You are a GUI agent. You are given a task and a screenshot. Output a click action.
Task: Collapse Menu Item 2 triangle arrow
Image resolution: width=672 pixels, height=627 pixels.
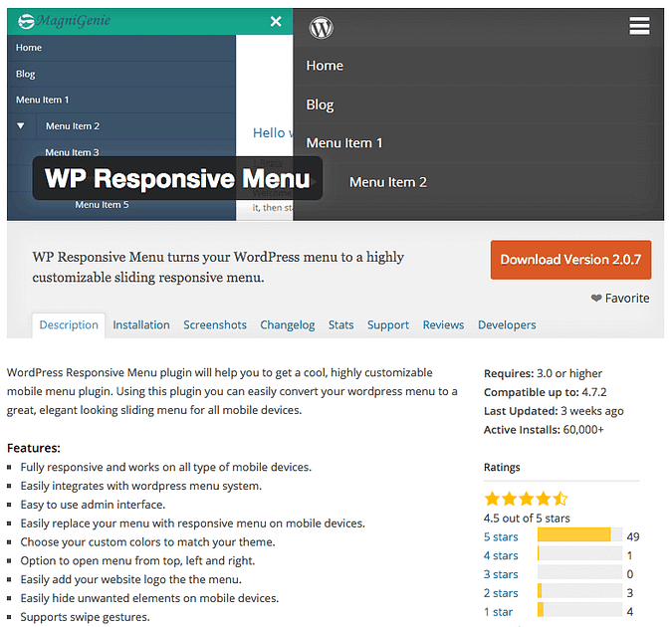(21, 126)
